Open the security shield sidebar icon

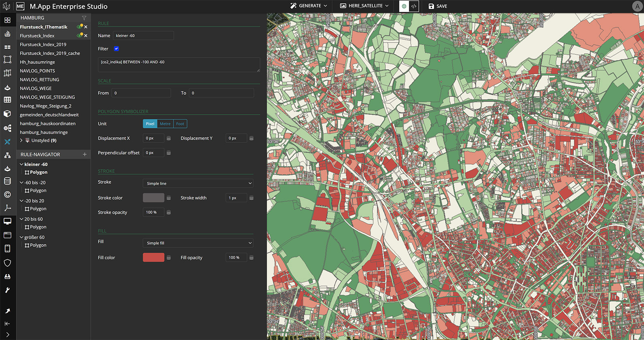click(7, 263)
